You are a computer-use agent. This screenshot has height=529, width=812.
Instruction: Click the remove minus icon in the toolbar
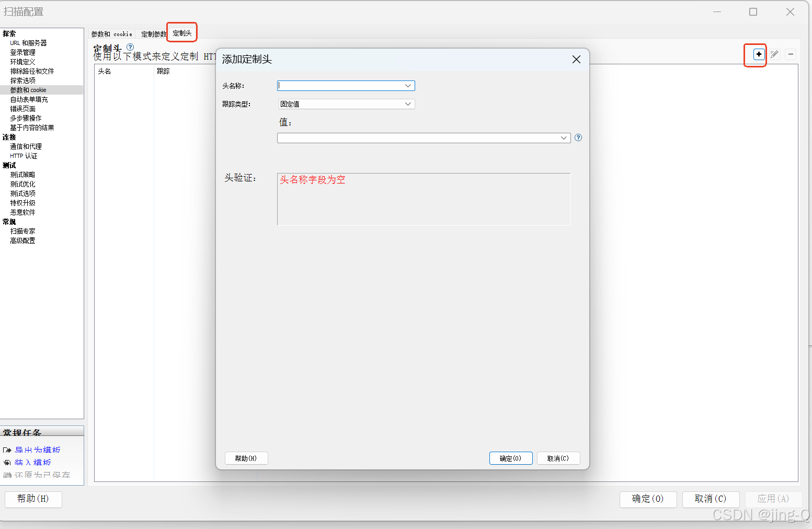pyautogui.click(x=791, y=54)
